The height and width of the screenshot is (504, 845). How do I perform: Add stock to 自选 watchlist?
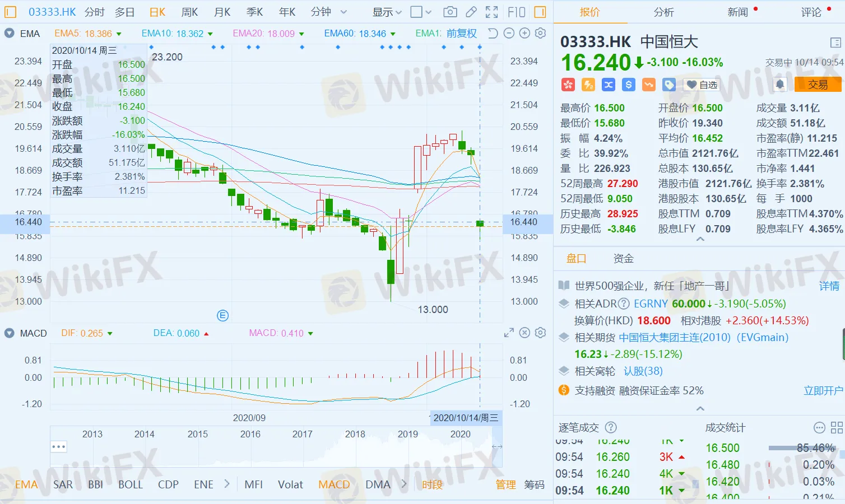[702, 85]
